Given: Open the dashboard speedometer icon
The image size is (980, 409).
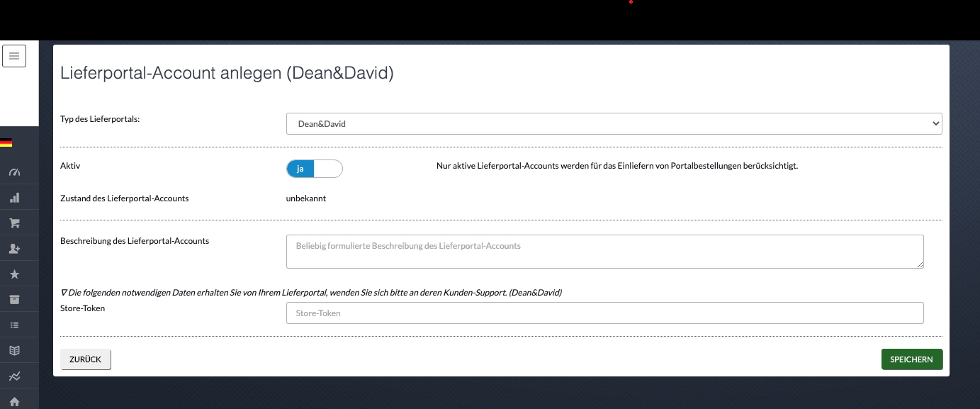Looking at the screenshot, I should [x=14, y=172].
